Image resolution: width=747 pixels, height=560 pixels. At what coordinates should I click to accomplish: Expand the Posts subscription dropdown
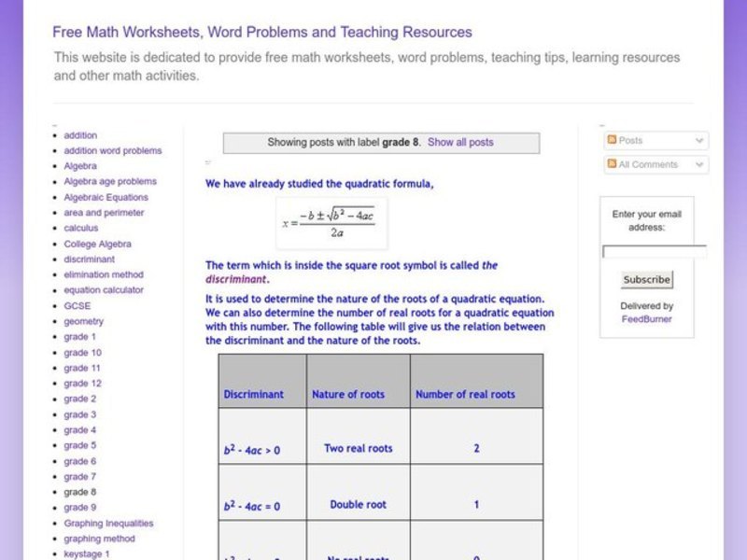tap(699, 140)
